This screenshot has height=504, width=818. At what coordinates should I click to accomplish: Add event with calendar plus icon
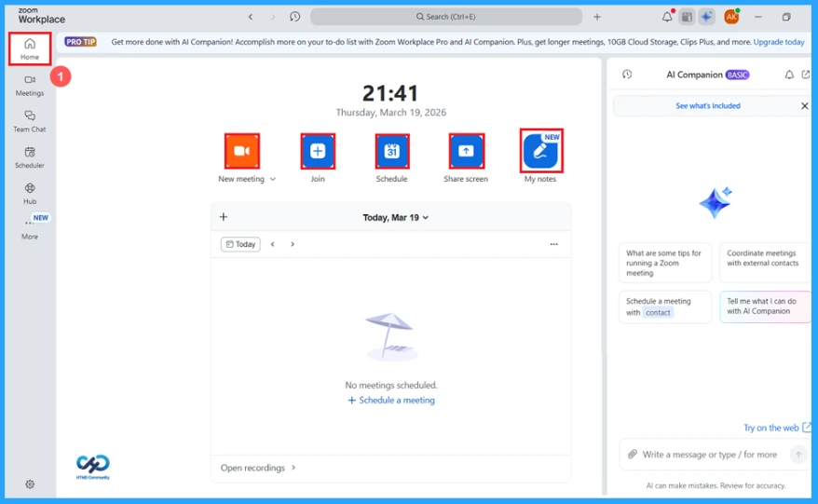[x=224, y=216]
